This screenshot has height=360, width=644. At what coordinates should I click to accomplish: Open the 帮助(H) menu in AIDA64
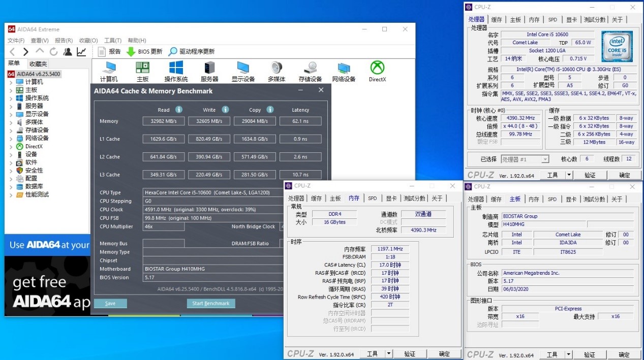(x=137, y=41)
